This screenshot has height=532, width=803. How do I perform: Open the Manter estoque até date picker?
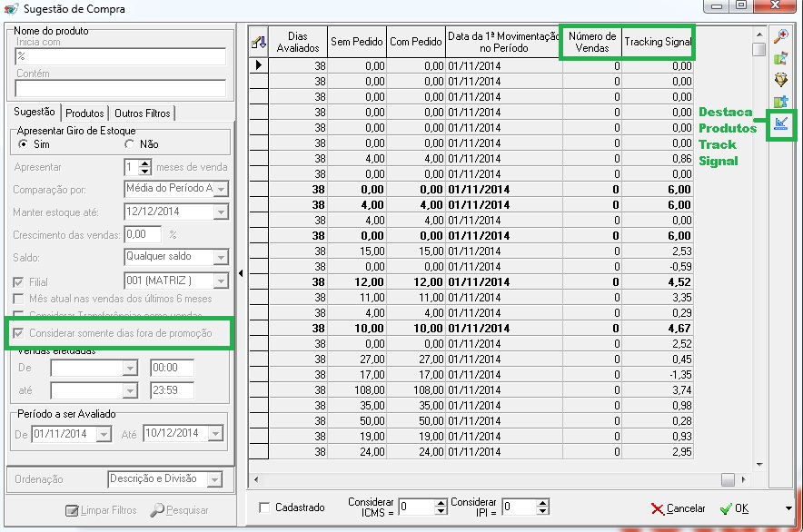click(x=221, y=212)
